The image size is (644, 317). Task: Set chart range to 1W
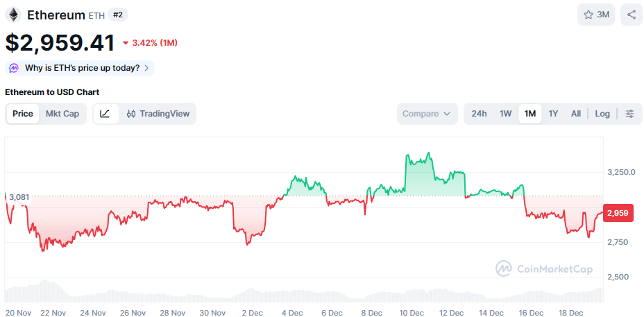pyautogui.click(x=506, y=114)
